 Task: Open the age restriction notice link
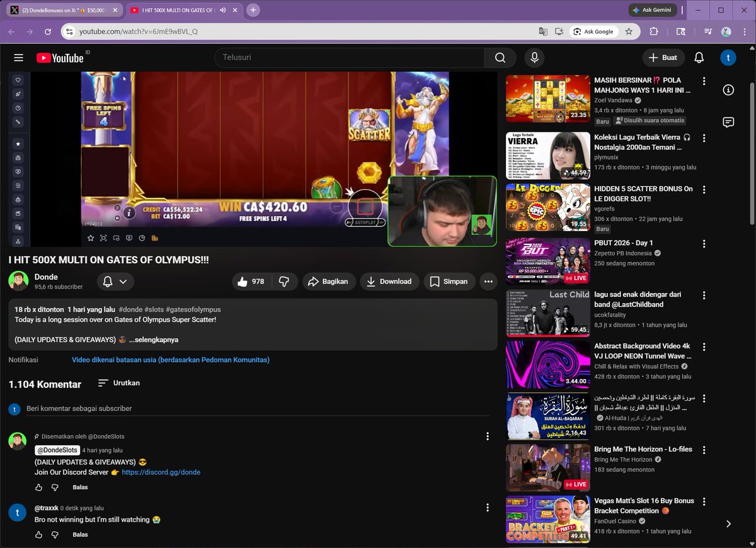tap(171, 360)
